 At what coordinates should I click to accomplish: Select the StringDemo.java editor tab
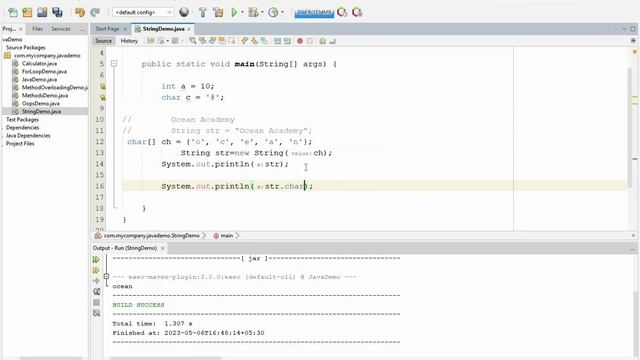pos(163,29)
